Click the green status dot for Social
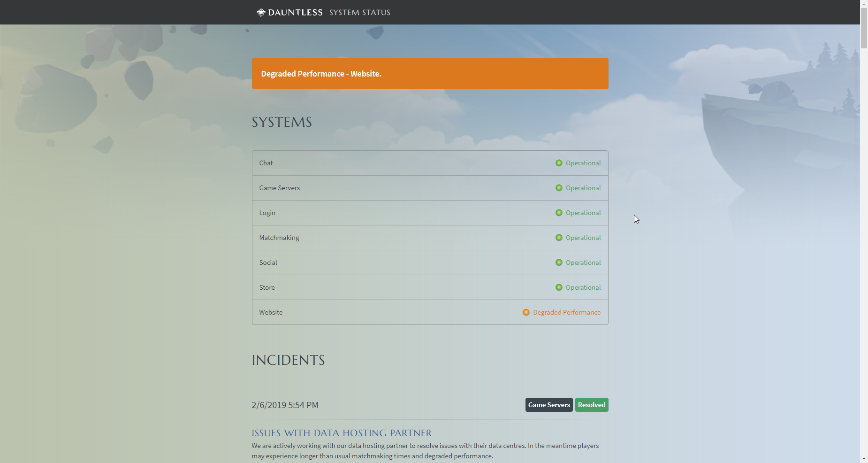The height and width of the screenshot is (463, 868). point(559,262)
